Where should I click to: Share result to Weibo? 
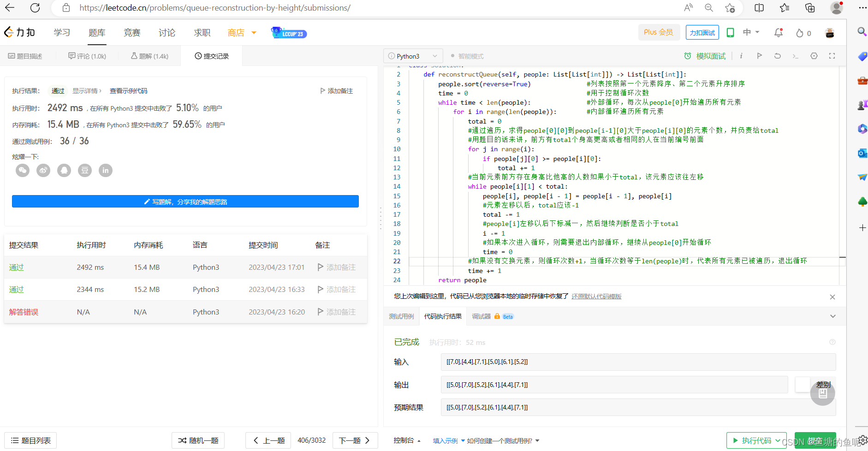tap(43, 171)
